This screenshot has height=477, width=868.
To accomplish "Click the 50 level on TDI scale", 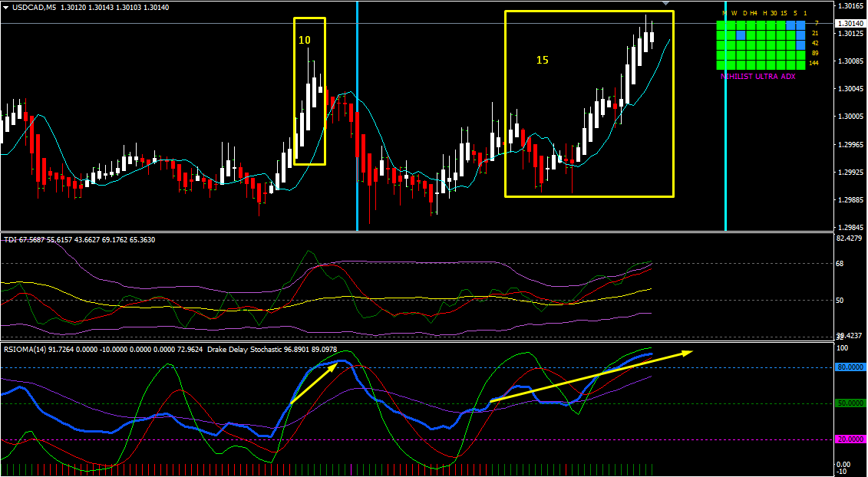I will pyautogui.click(x=841, y=300).
